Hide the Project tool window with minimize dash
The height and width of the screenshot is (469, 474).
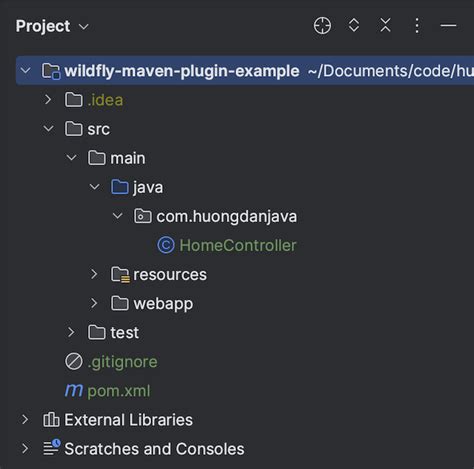tap(448, 25)
